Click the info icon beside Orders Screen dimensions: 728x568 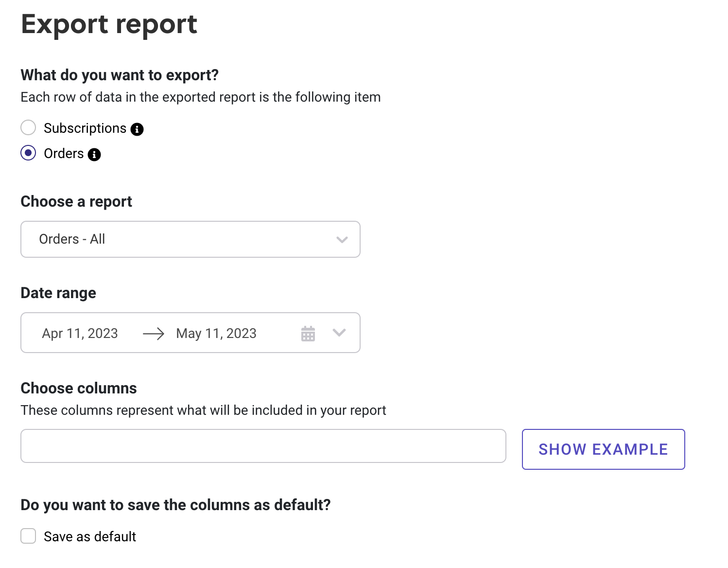click(x=94, y=155)
